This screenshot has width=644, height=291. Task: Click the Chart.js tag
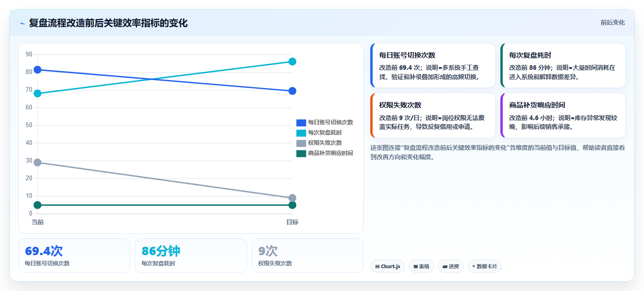(x=388, y=266)
